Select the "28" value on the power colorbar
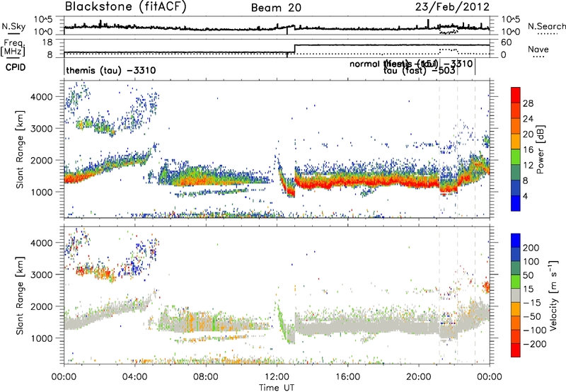The height and width of the screenshot is (392, 566). coord(528,103)
